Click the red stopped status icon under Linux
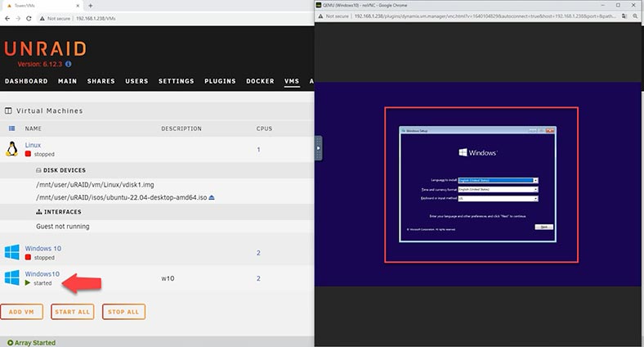644x347 pixels. (28, 154)
